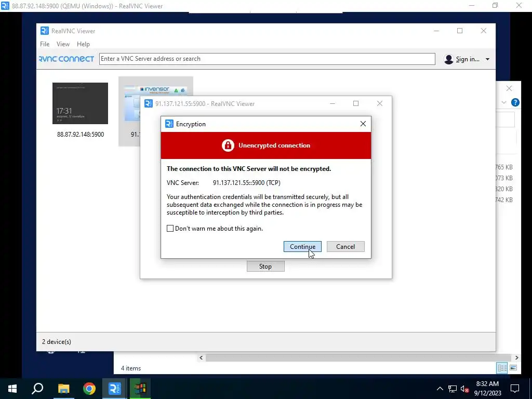Show hidden system tray icons
The height and width of the screenshot is (399, 532).
440,389
